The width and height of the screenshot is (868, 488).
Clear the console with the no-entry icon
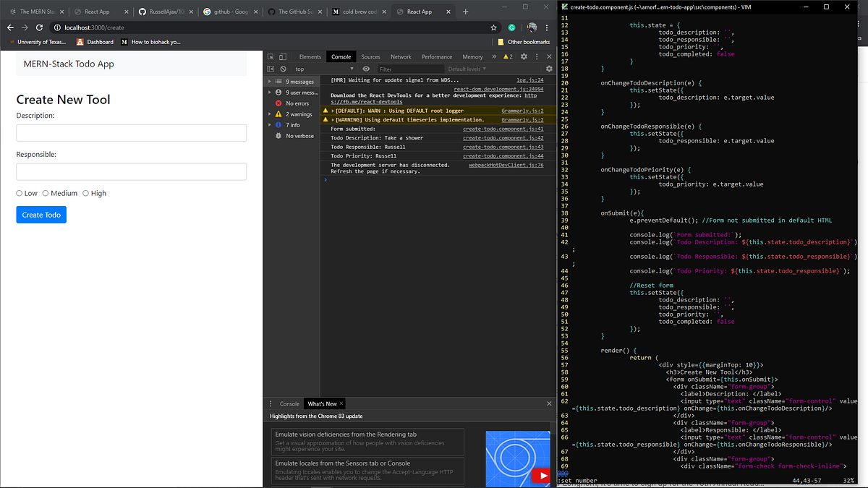(x=282, y=68)
